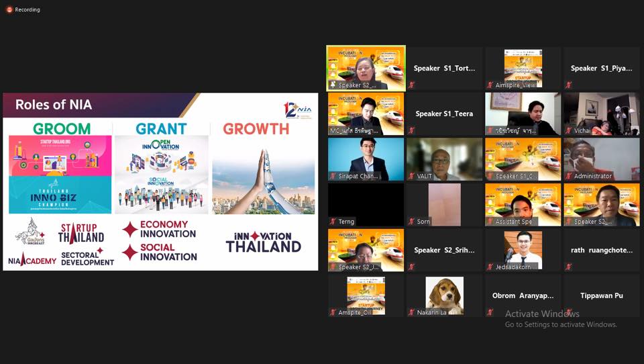Click the NIA 12th anniversary logo on the slide
The width and height of the screenshot is (644, 364).
(298, 110)
